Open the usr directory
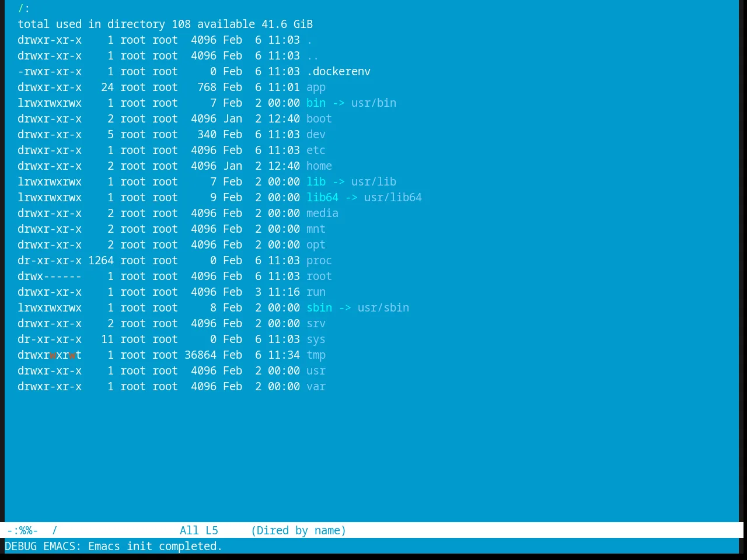The height and width of the screenshot is (560, 747). click(x=316, y=370)
